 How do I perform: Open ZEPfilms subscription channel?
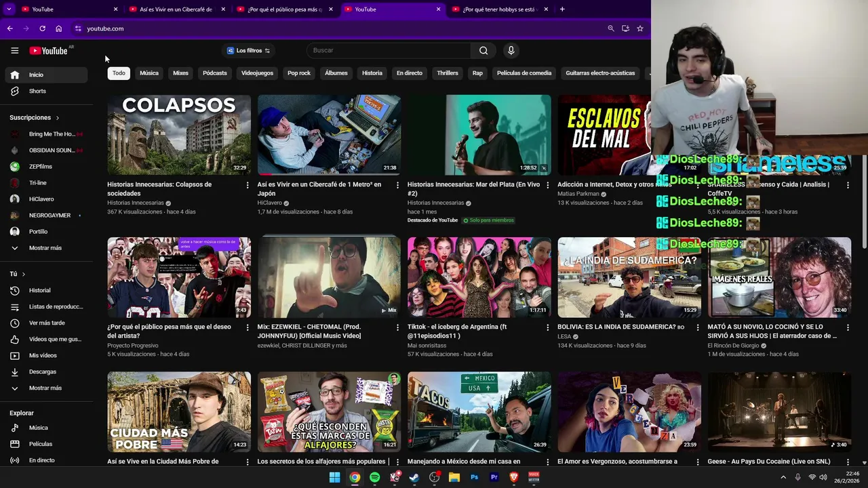pos(46,166)
